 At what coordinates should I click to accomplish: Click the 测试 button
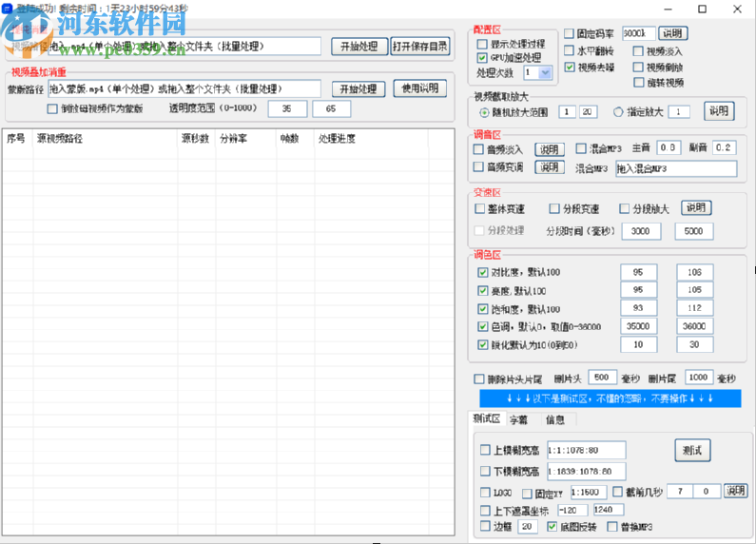click(691, 450)
